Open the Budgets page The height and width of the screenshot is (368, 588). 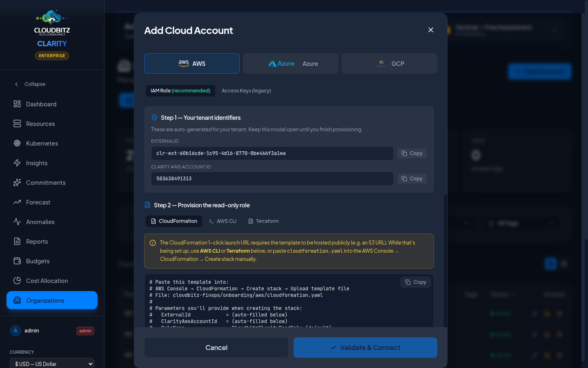coord(52,261)
